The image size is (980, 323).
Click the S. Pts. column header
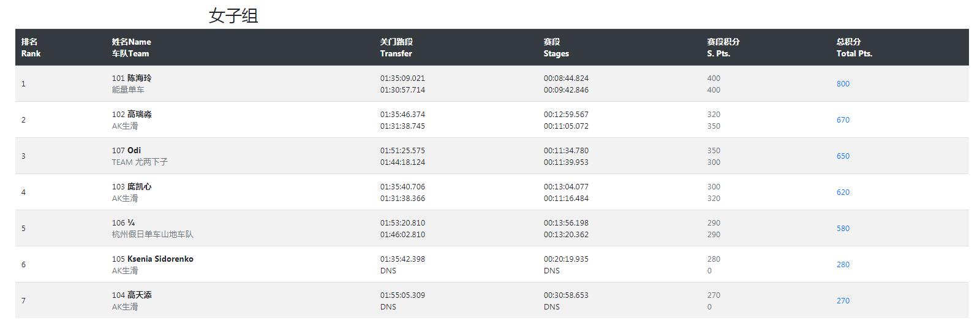pyautogui.click(x=723, y=48)
